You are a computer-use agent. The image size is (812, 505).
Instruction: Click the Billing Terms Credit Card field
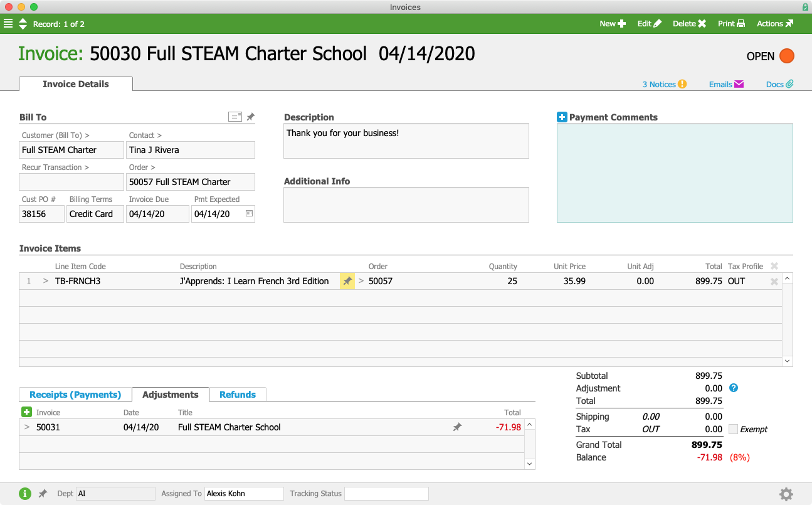pyautogui.click(x=95, y=214)
